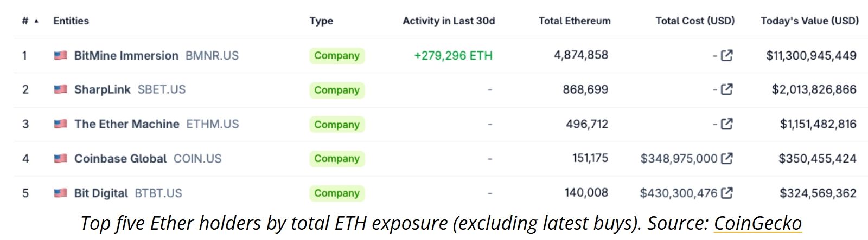Screen dimensions: 868x240
Task: Click the Entities column header
Action: [71, 21]
